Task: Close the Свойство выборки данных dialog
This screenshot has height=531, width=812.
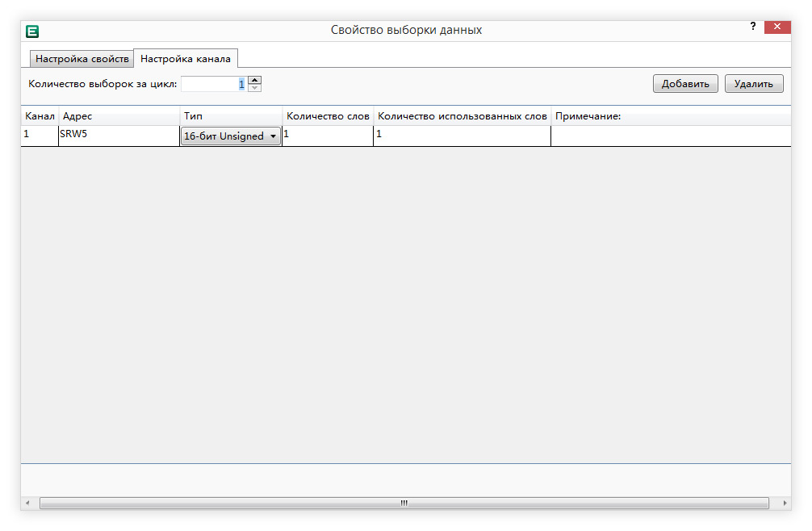Action: (777, 27)
